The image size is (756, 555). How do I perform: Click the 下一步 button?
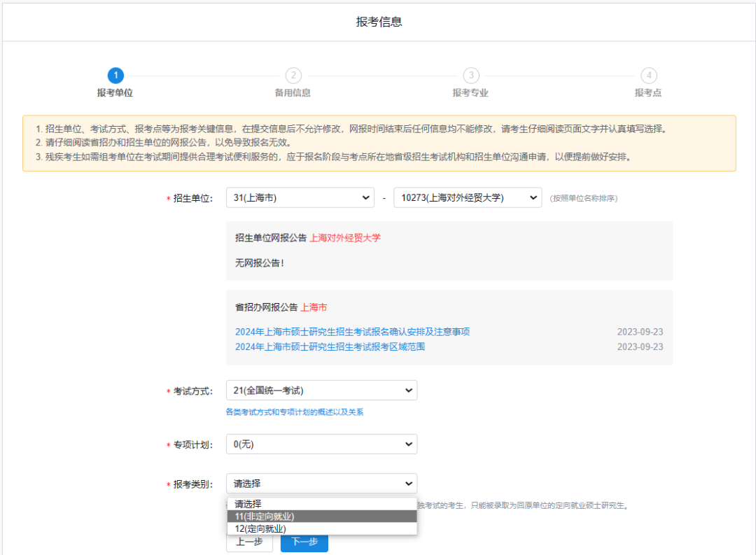(x=304, y=542)
